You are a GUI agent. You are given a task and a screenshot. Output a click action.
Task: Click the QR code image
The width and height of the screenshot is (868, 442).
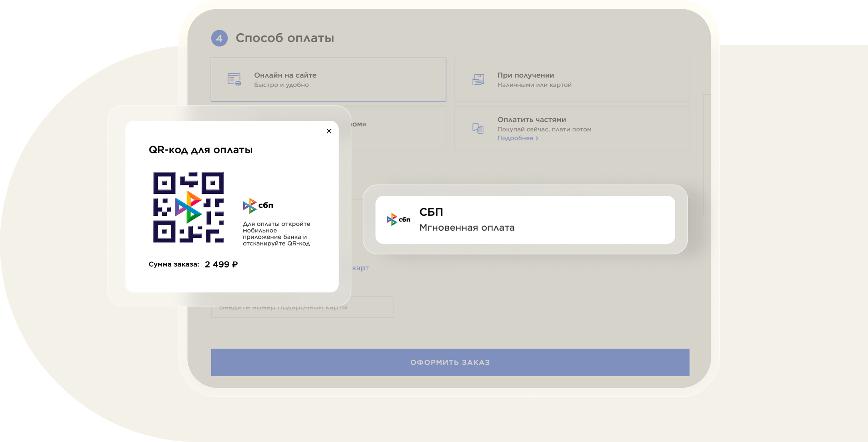point(188,207)
